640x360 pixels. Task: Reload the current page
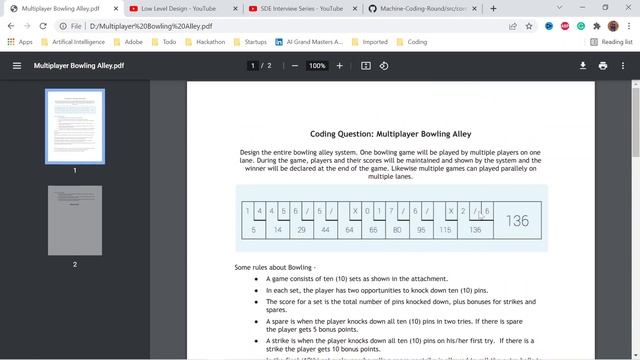43,26
